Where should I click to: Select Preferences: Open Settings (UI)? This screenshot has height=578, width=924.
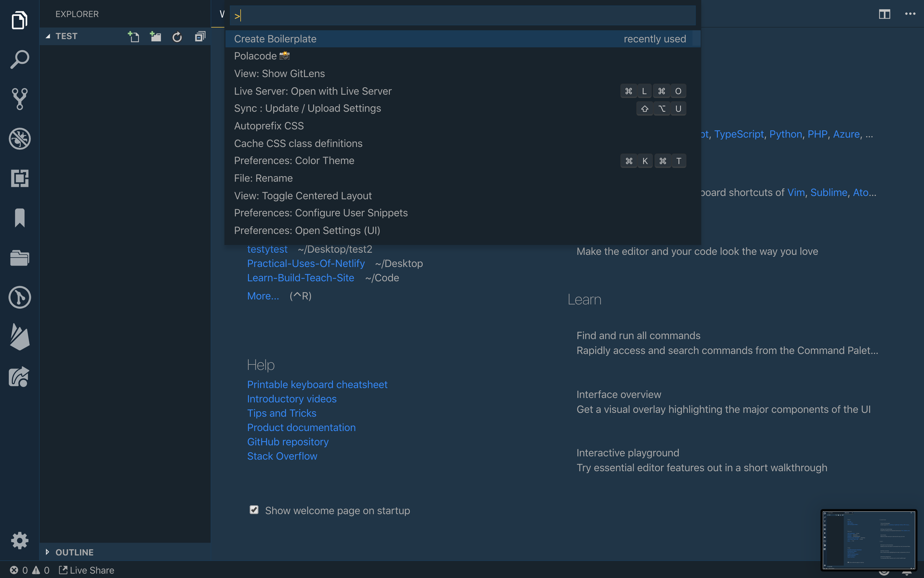pyautogui.click(x=463, y=231)
